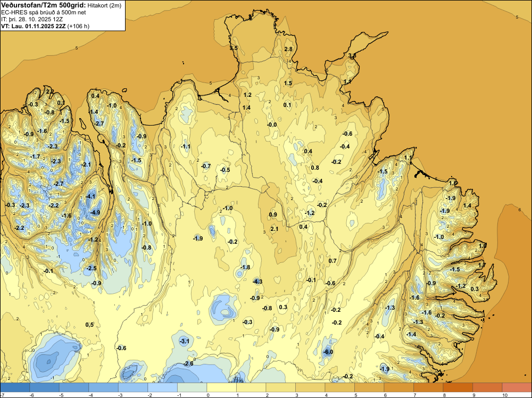
Task: Pick the dark orange legend swatch between 7 and 8
Action: pyautogui.click(x=428, y=387)
